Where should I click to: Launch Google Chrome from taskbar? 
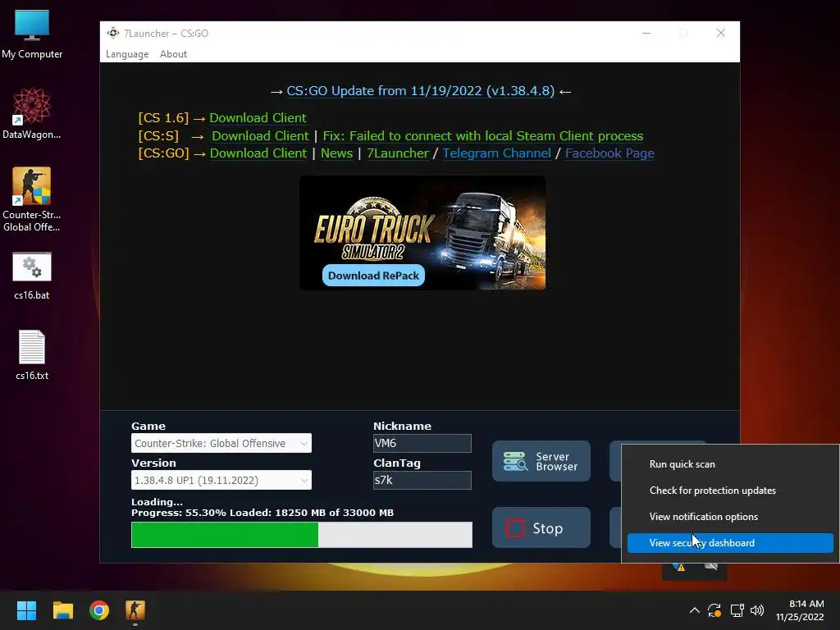click(x=99, y=610)
